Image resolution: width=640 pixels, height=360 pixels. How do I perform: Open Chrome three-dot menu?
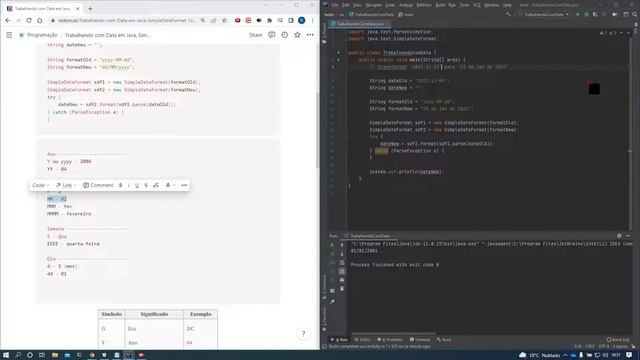(x=312, y=20)
